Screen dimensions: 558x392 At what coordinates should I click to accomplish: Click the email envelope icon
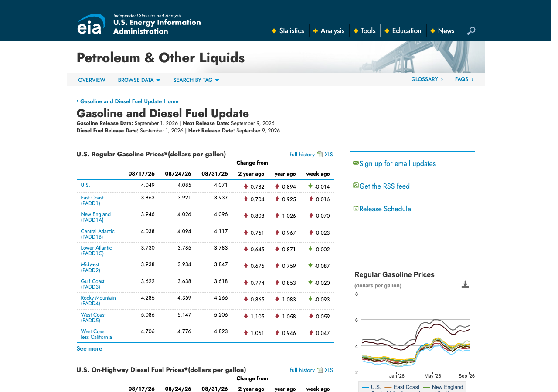click(x=356, y=163)
